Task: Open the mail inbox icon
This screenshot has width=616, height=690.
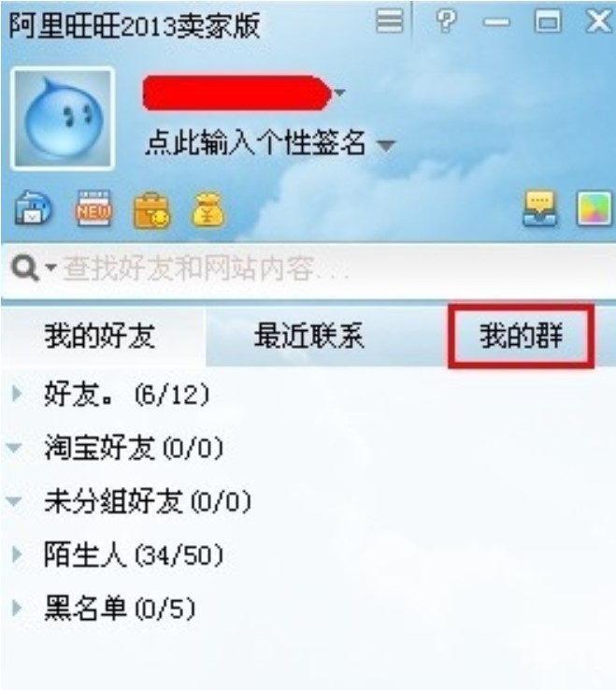Action: click(x=33, y=208)
